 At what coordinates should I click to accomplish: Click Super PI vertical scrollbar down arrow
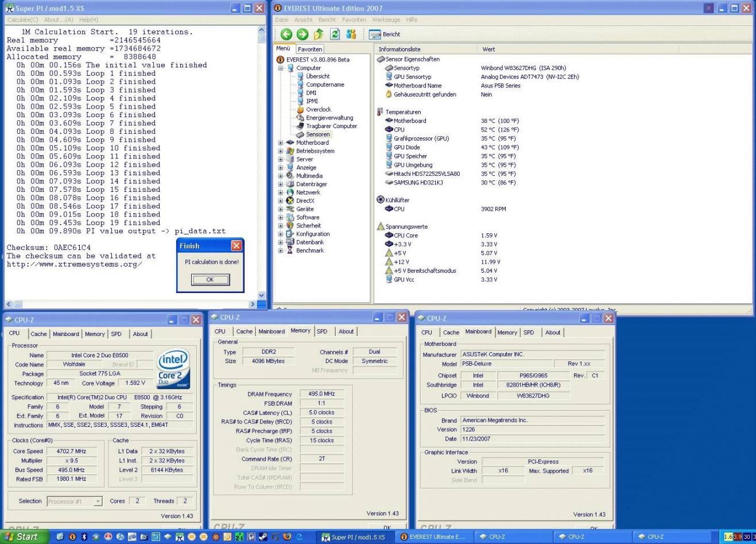262,295
